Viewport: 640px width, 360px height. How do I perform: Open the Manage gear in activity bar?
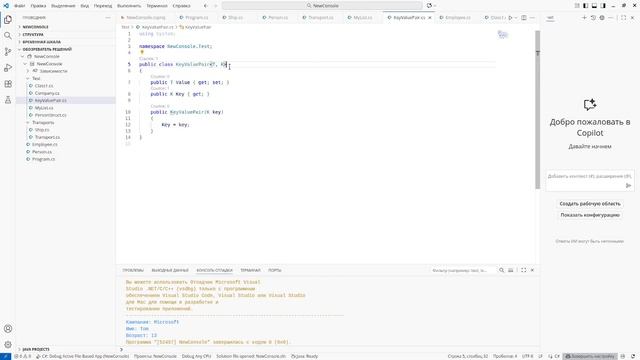pos(8,344)
